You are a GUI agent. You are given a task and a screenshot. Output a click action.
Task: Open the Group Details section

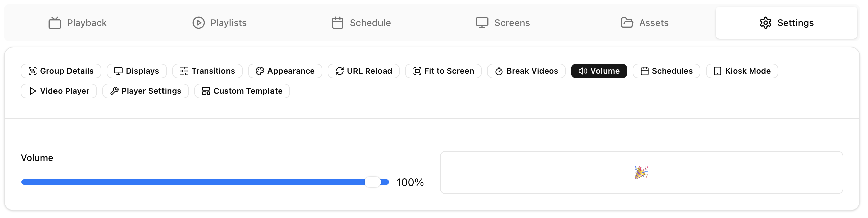61,71
